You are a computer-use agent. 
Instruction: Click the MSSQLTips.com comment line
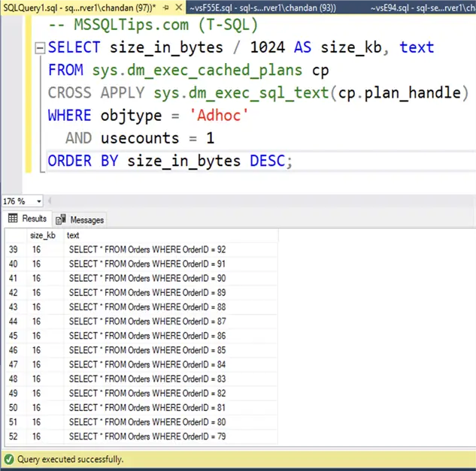pyautogui.click(x=153, y=25)
